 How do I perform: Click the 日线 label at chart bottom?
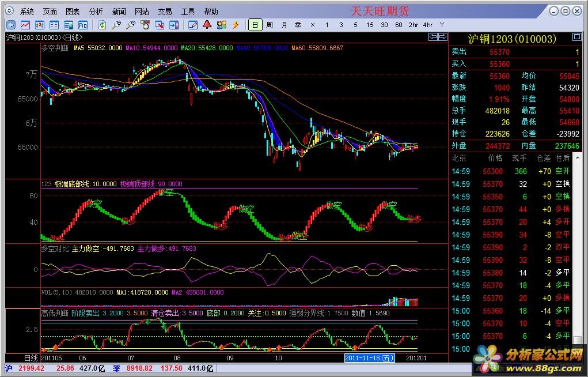tap(31, 358)
